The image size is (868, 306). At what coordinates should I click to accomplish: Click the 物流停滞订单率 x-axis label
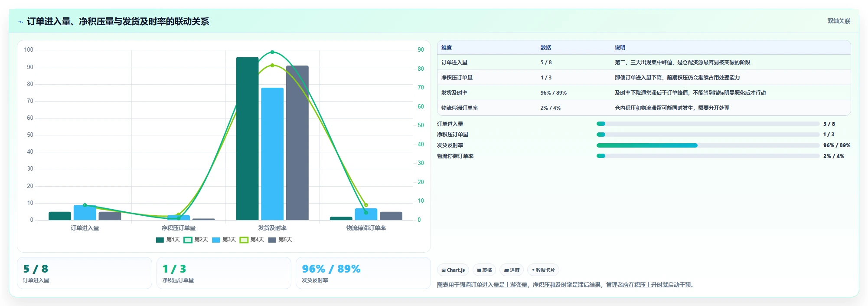tap(366, 228)
